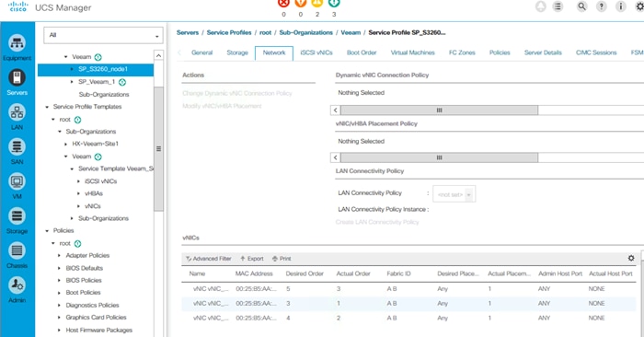
Task: Open the Chassis section in sidebar
Action: point(17,255)
